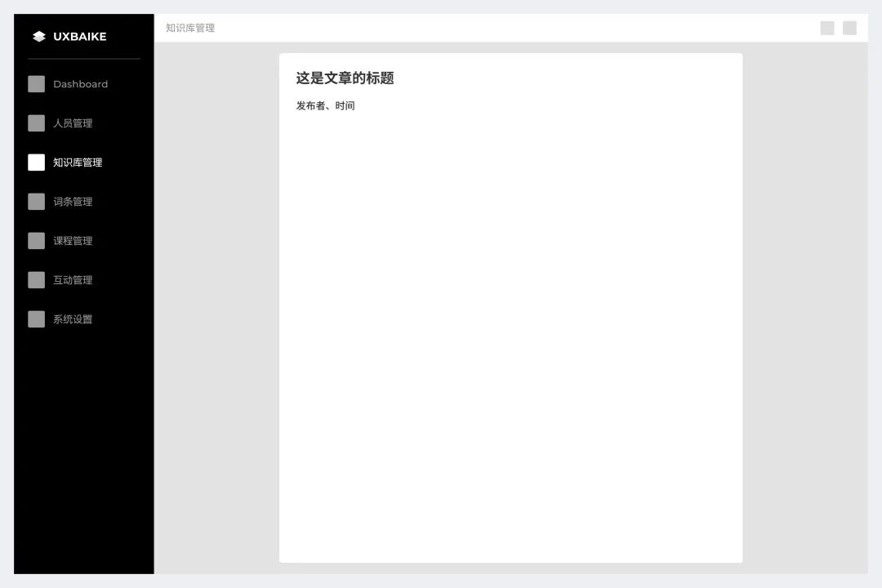The image size is (882, 588).
Task: Click the white 知识库管理 icon
Action: coord(36,162)
